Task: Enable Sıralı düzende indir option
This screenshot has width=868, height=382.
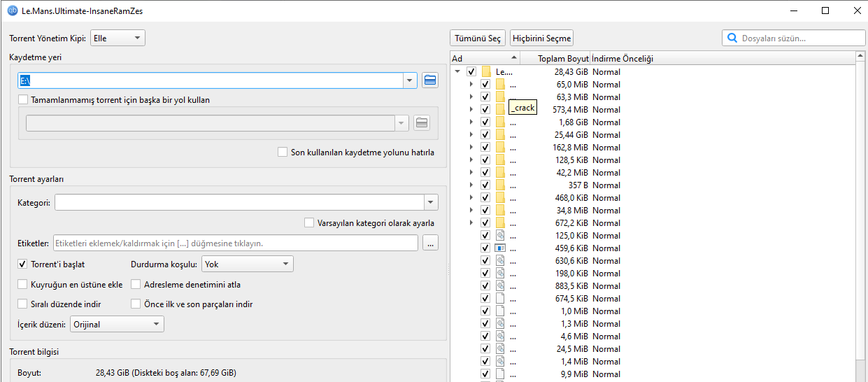Action: [x=23, y=304]
